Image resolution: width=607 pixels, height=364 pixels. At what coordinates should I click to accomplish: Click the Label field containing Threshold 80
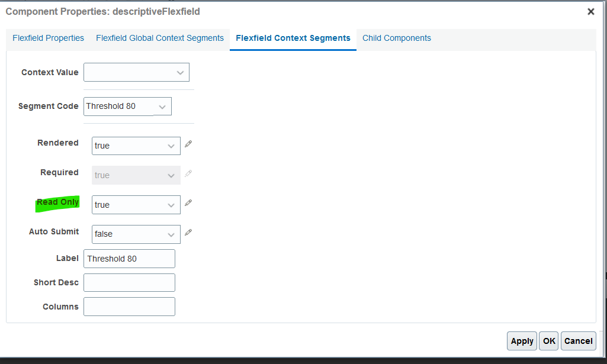129,259
